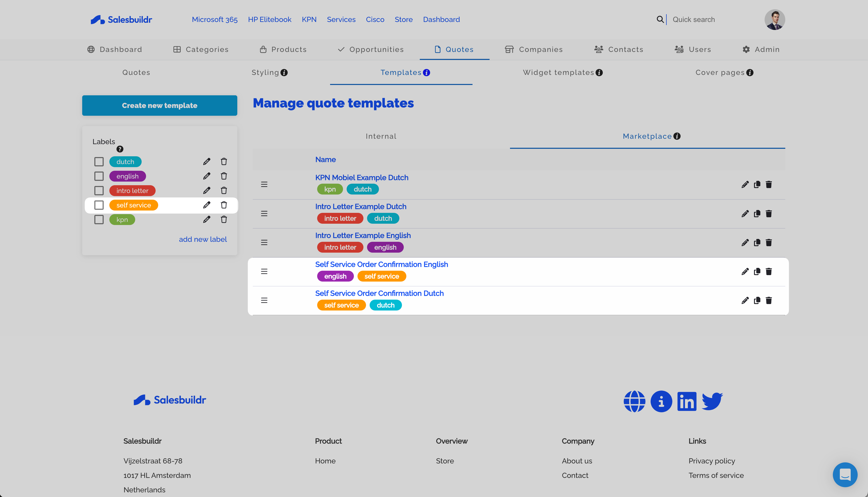Check the self service label checkbox
Viewport: 868px width, 497px height.
pos(99,205)
